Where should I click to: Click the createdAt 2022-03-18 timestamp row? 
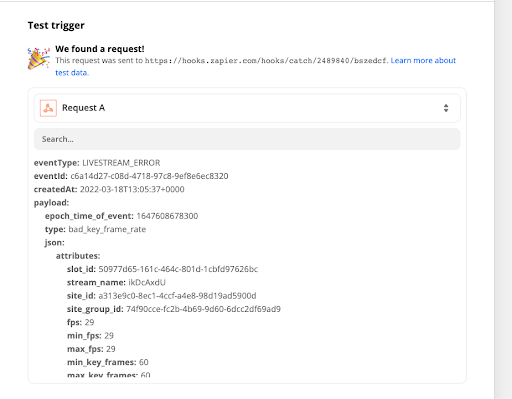click(109, 189)
